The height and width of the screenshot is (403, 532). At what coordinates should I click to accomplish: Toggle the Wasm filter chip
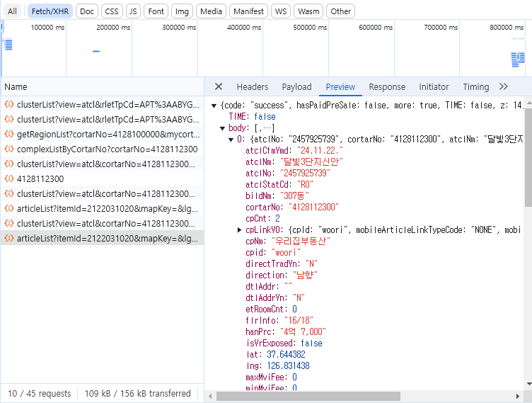click(308, 11)
